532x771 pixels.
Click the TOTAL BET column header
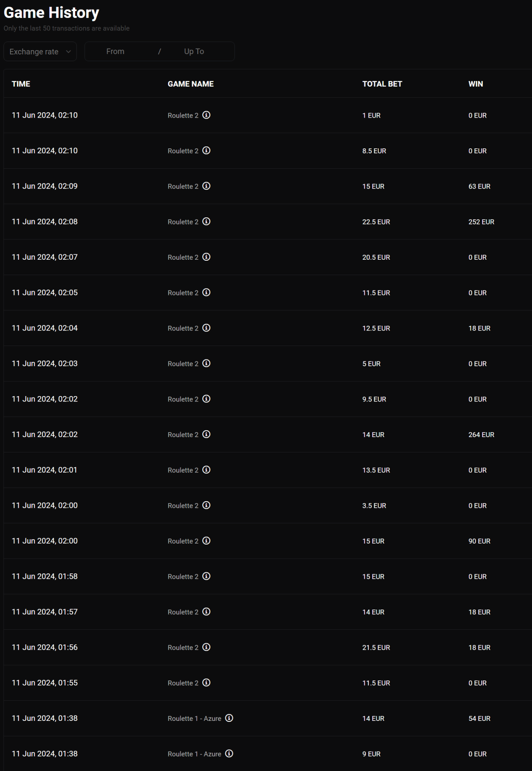[382, 84]
